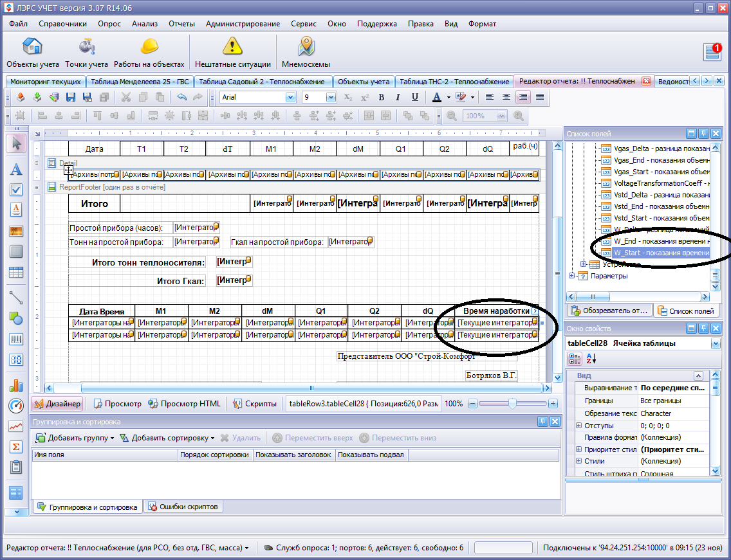The height and width of the screenshot is (560, 731).
Task: Click the Время наработки table header cell
Action: 497,311
